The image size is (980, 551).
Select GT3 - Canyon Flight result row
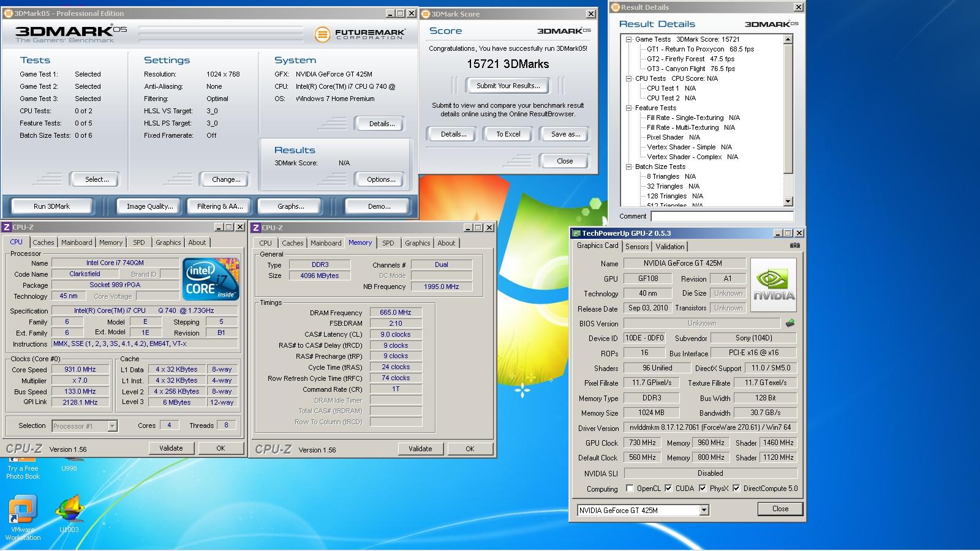(690, 69)
